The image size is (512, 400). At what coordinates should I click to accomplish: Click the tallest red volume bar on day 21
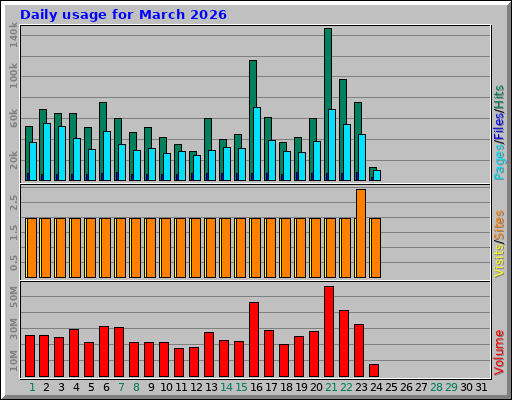(x=329, y=331)
